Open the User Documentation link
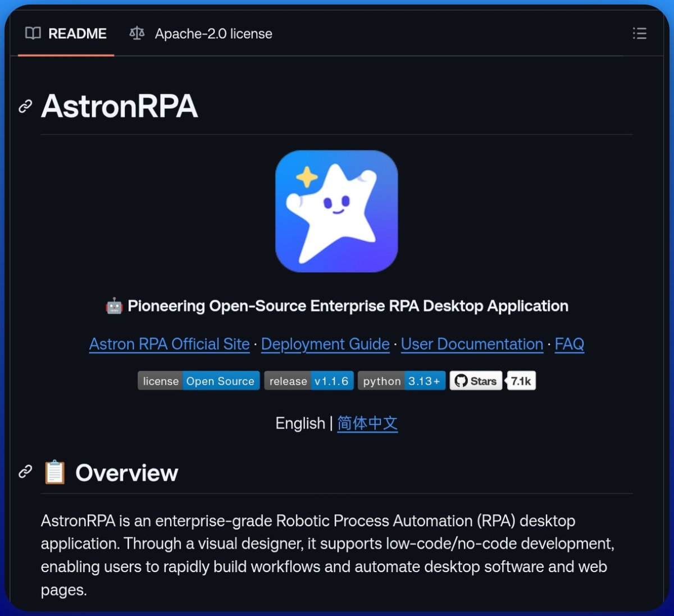Viewport: 674px width, 616px height. click(x=472, y=344)
